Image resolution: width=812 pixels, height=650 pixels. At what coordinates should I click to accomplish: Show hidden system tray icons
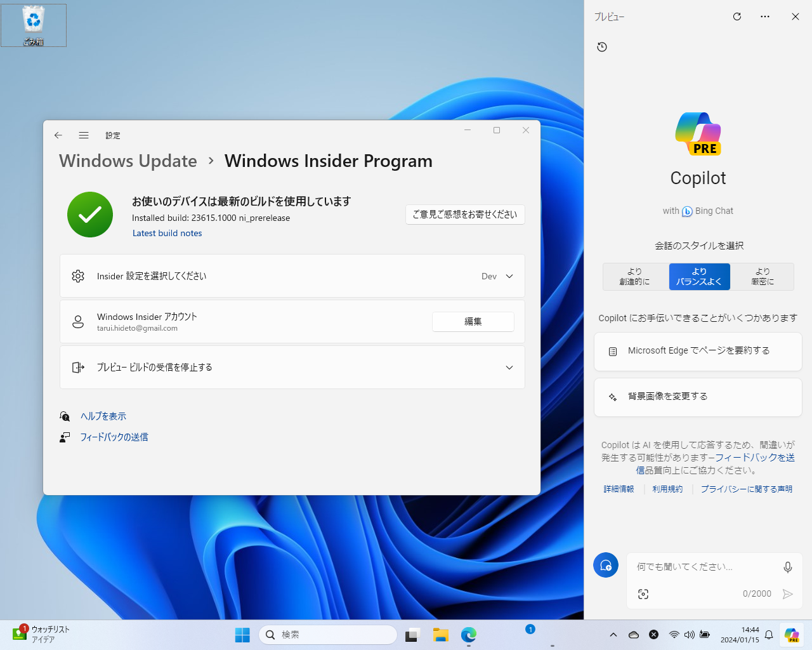coord(613,634)
